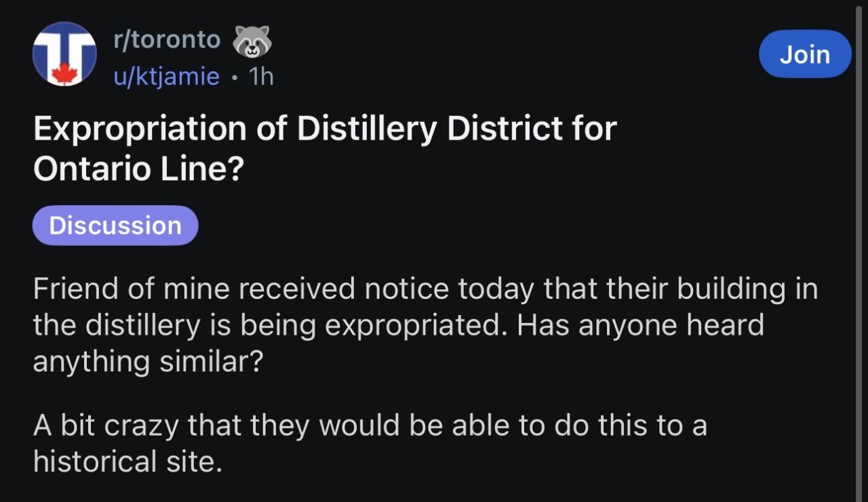Click the text anything similar?
The height and width of the screenshot is (502, 868).
[148, 361]
